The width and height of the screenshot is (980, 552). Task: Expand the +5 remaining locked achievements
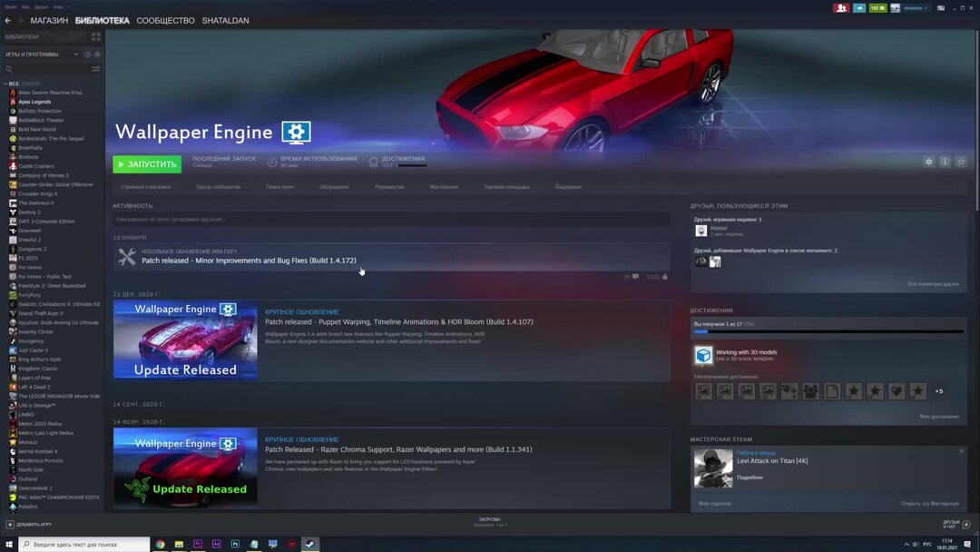coord(939,391)
